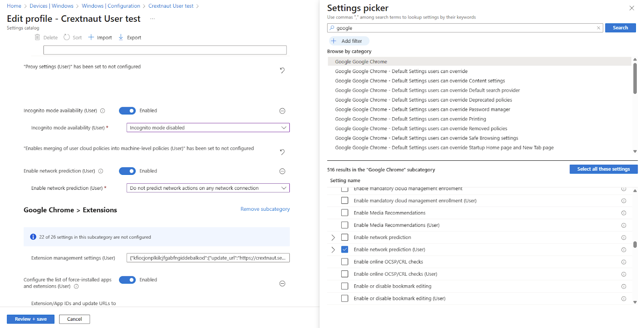Go to Windows | Configuration breadcrumb
644x328 pixels.
click(x=111, y=6)
